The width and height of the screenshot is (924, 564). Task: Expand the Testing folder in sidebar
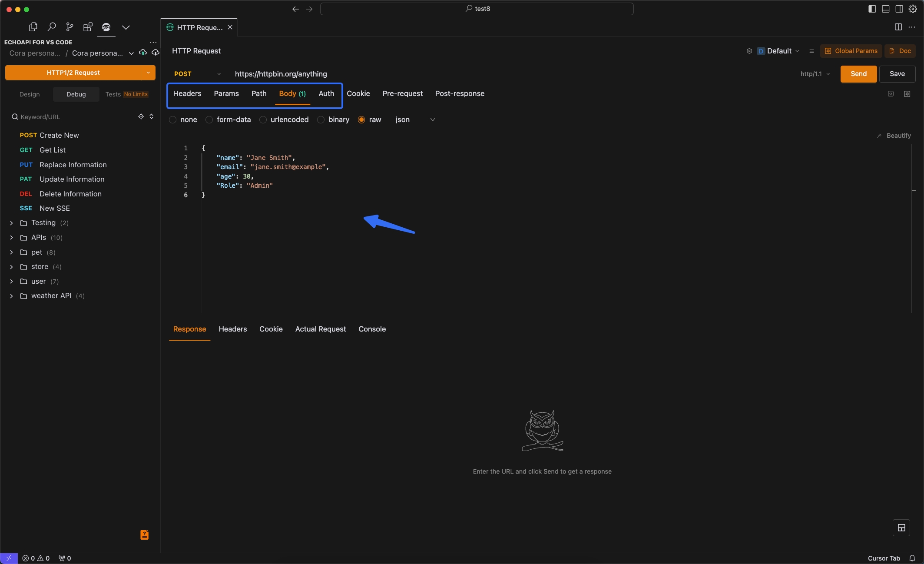pos(11,222)
